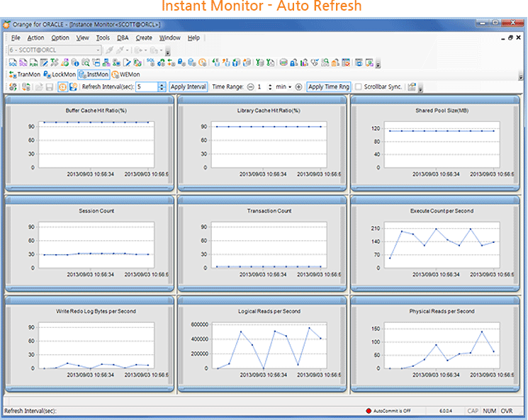Click the Execute Count per Second chart
This screenshot has width=528, height=420.
coord(442,244)
